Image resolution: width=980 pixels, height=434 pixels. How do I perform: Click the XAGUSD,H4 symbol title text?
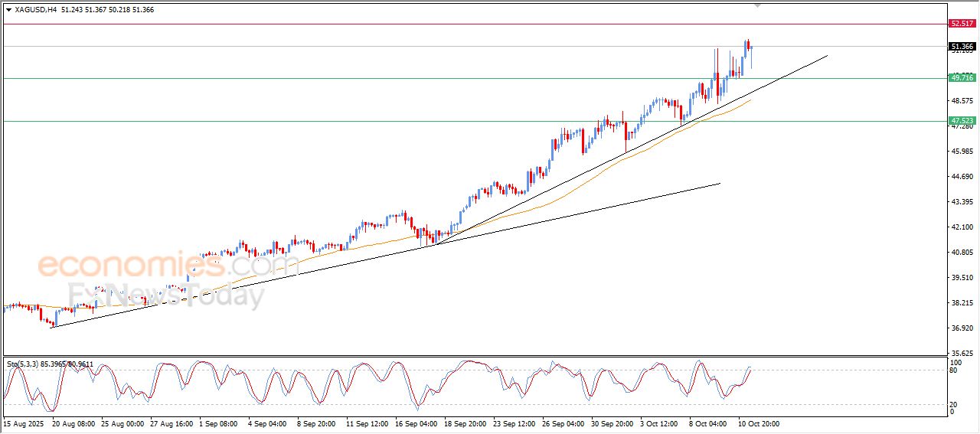35,10
